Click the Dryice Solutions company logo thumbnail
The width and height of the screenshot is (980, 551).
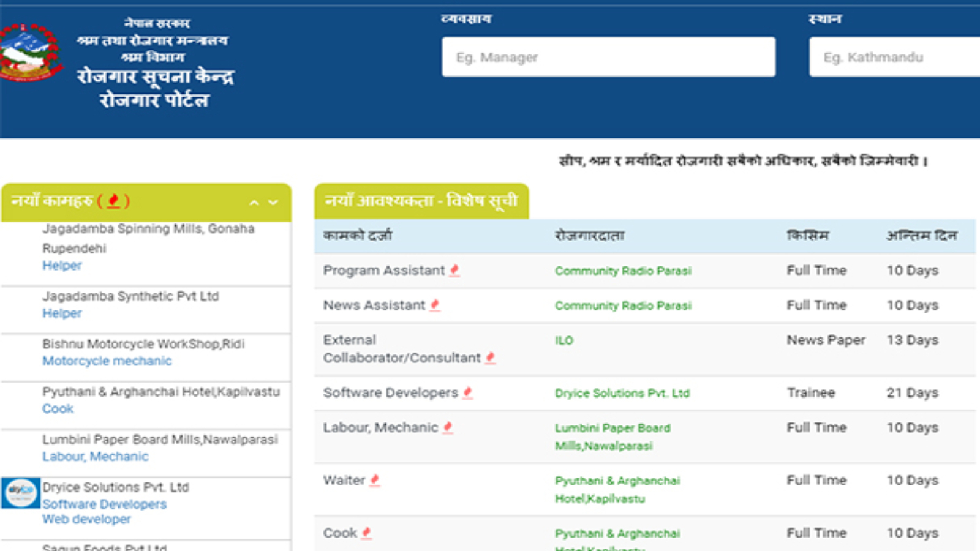21,493
